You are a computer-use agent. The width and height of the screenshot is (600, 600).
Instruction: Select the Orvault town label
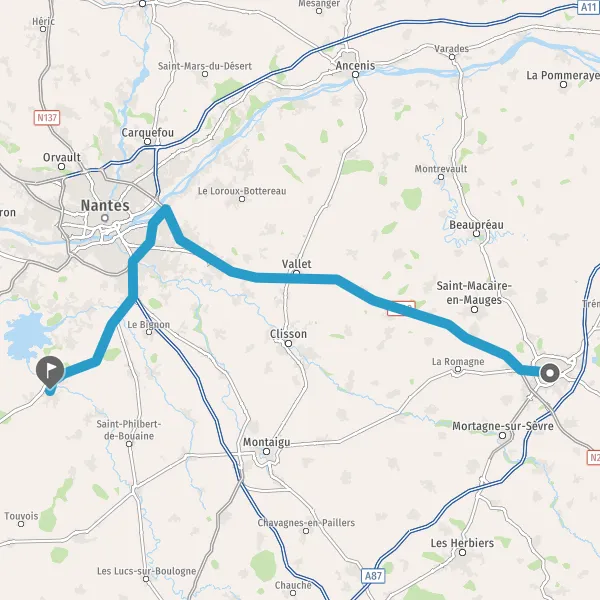click(62, 157)
